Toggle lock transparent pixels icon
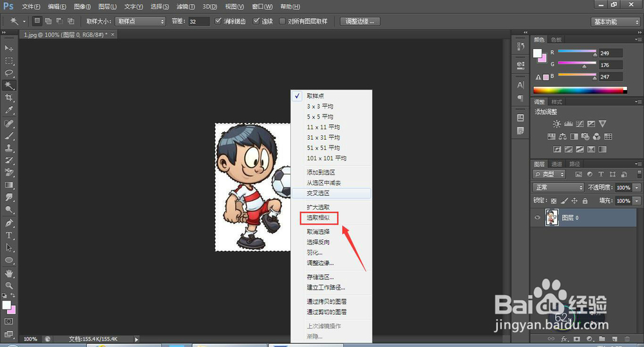The image size is (644, 347). point(554,201)
